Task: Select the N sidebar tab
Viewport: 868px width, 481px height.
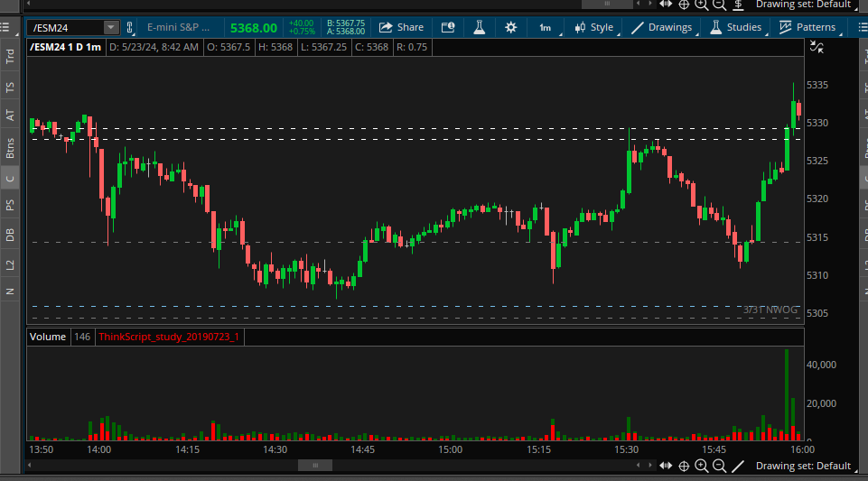Action: click(x=9, y=291)
